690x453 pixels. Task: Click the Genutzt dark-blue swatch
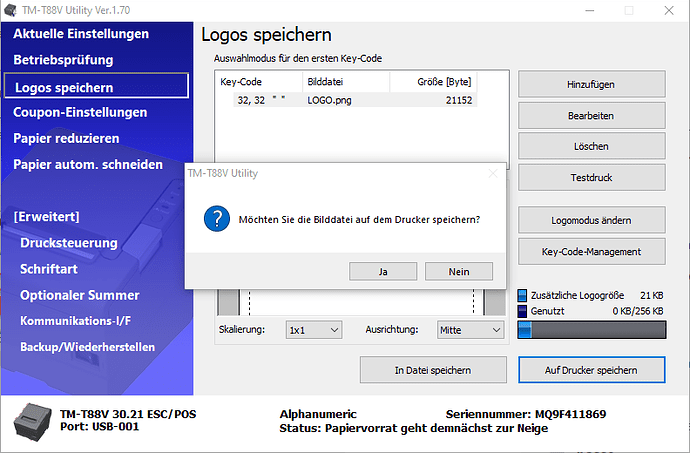pyautogui.click(x=522, y=311)
